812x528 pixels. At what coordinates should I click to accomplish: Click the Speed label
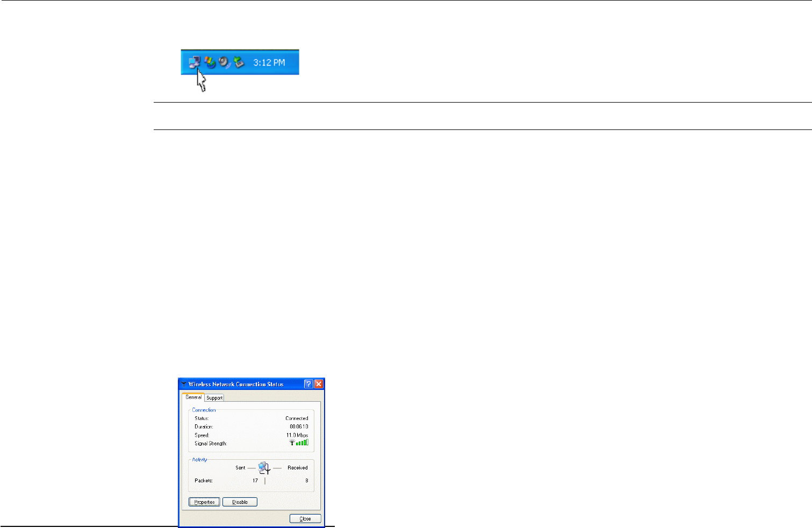202,435
